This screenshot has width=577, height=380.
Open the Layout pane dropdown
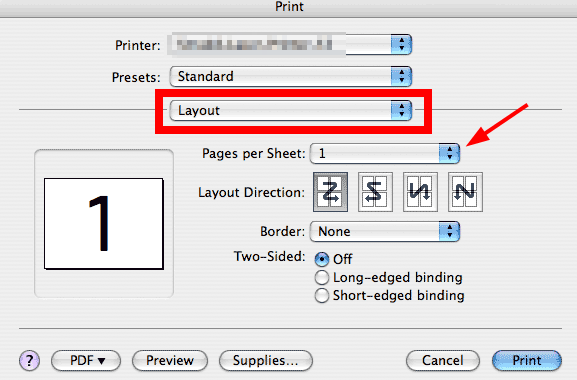point(291,110)
